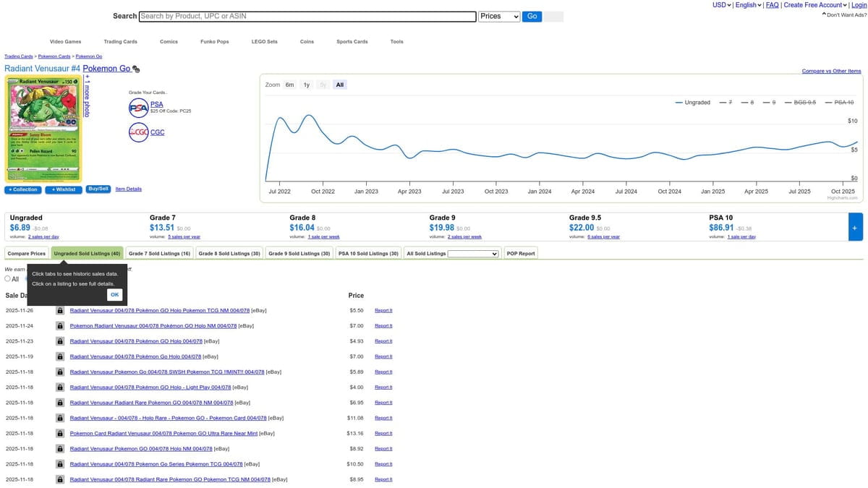Open the English language dropdown
This screenshot has height=488, width=868.
tap(748, 5)
